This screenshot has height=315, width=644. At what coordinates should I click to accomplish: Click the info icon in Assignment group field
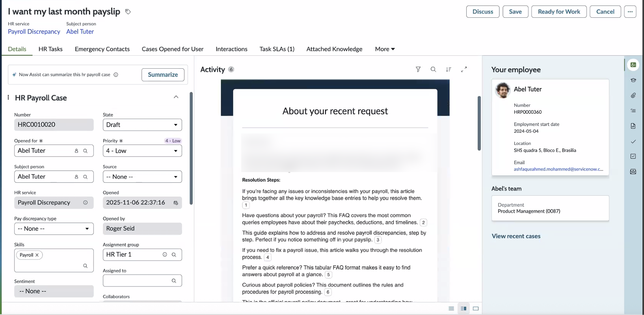tap(165, 255)
